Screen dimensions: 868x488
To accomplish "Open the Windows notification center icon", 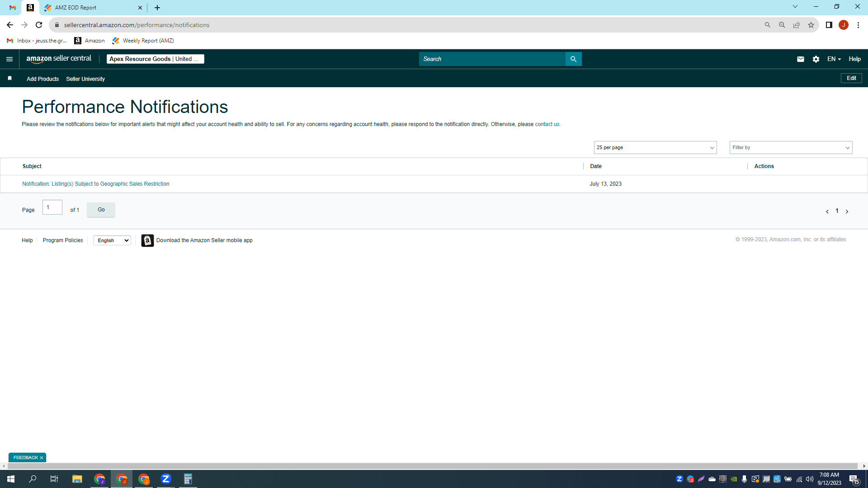I will (854, 479).
